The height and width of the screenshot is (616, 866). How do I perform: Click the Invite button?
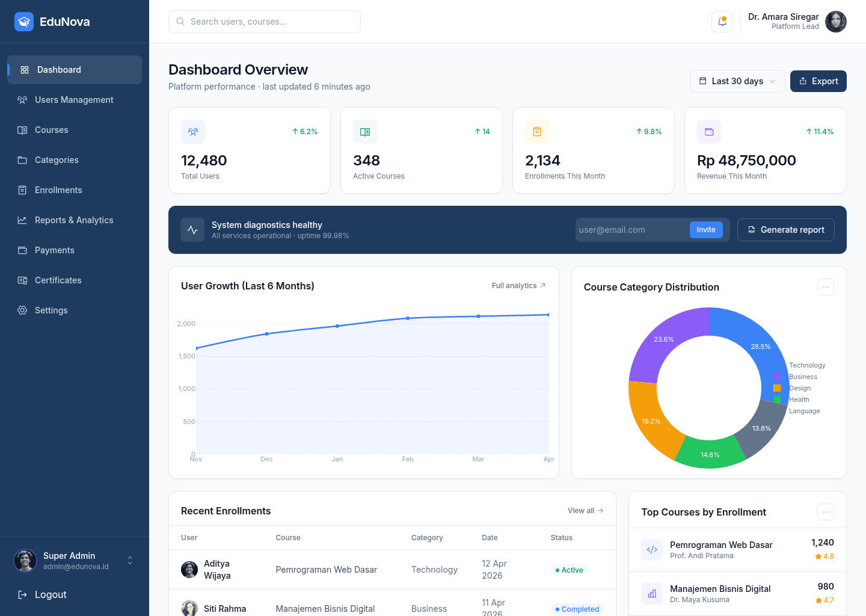point(706,230)
